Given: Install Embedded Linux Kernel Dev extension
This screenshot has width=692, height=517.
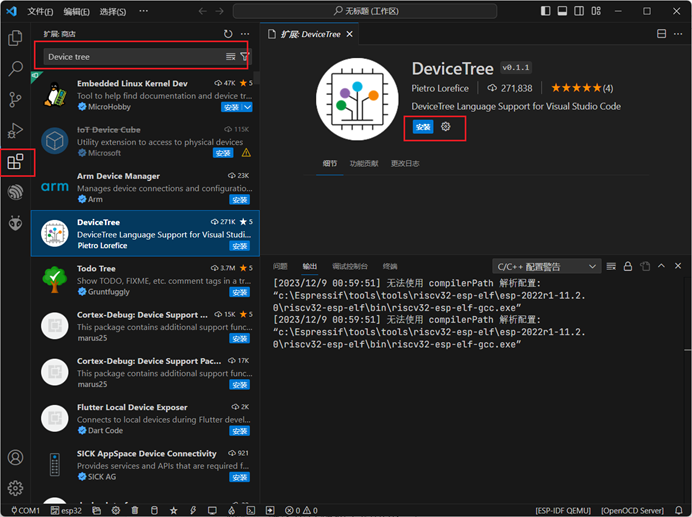Looking at the screenshot, I should [232, 107].
